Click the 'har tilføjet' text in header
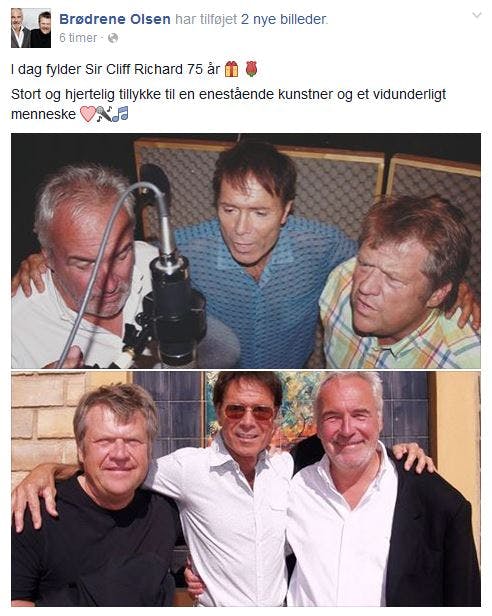 click(x=206, y=19)
